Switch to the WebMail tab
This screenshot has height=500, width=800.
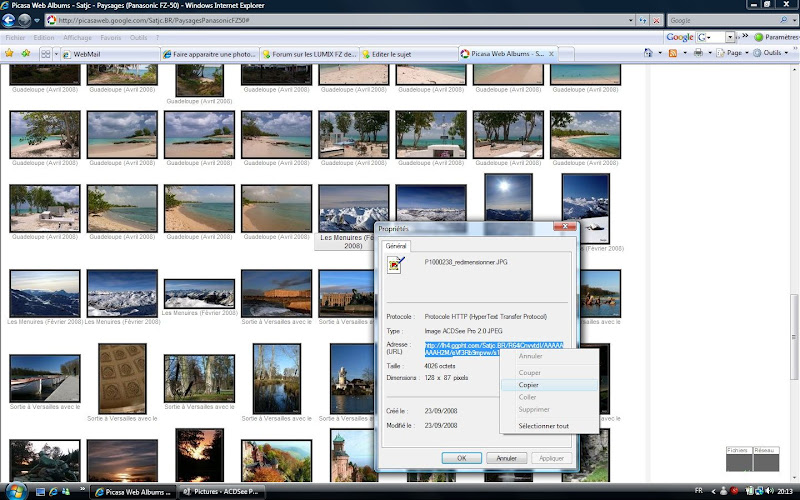(110, 54)
